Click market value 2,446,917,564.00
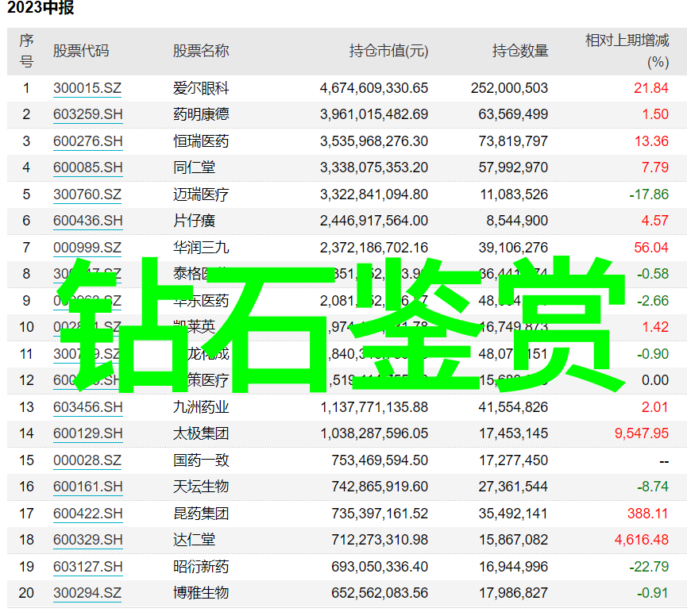The height and width of the screenshot is (616, 687). click(374, 221)
